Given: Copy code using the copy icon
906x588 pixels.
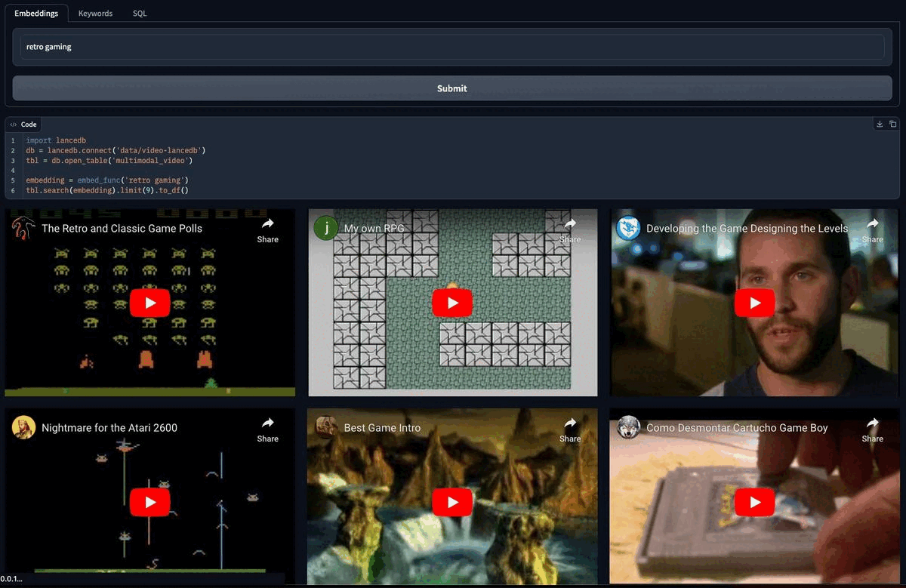Looking at the screenshot, I should pos(892,125).
